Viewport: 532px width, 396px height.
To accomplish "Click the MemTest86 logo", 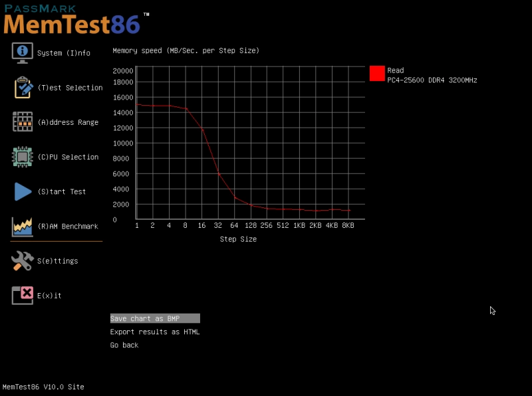I will click(76, 19).
